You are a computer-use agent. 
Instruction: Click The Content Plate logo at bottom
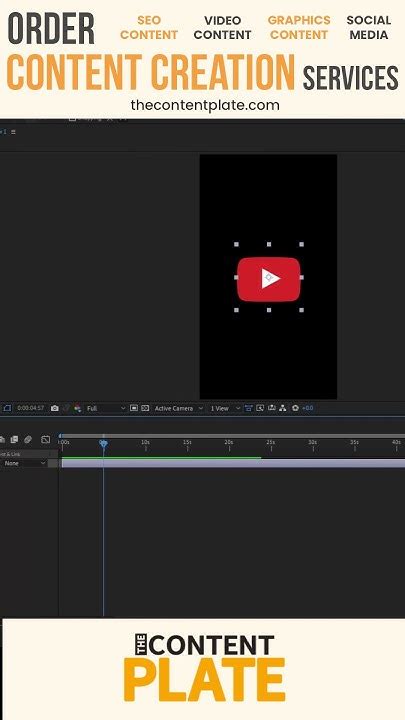[x=204, y=668]
